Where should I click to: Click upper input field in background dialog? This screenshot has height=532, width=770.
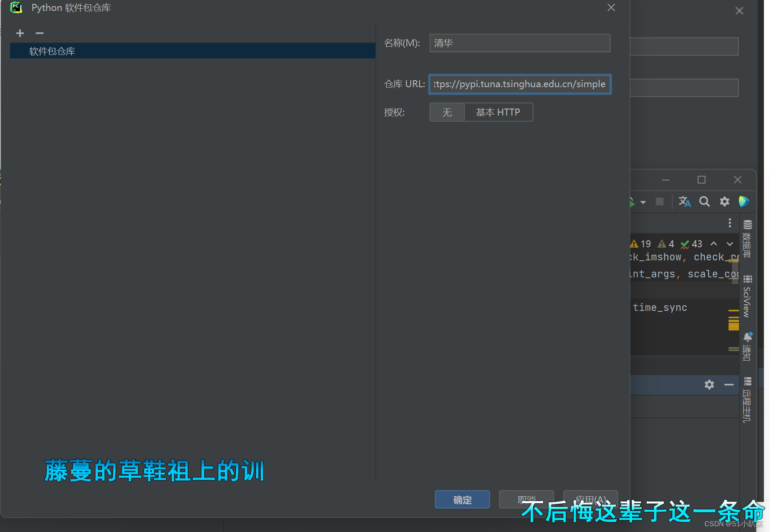pos(684,46)
